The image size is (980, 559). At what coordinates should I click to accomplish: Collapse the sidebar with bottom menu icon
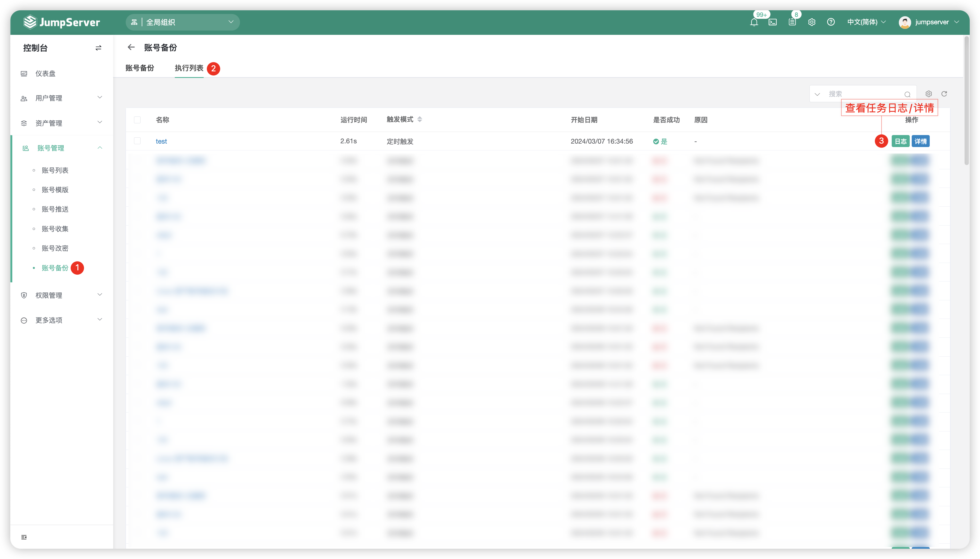[24, 537]
